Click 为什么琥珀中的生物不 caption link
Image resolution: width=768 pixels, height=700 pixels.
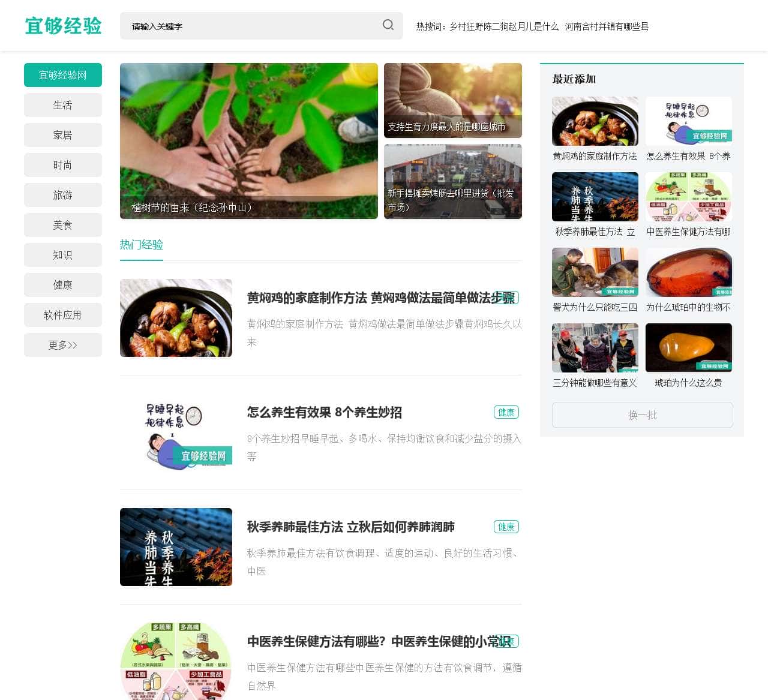click(689, 307)
